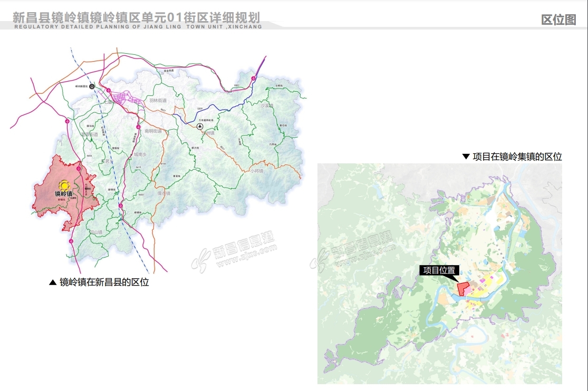This screenshot has height=391, width=588.
Task: Click the railway station icon near 嵊州新昌站
Action: point(92,86)
